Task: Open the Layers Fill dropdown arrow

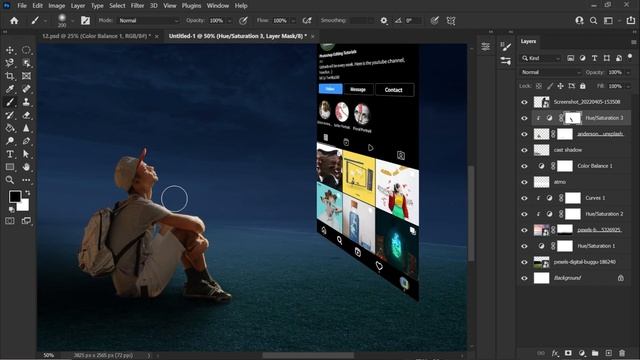Action: [628, 86]
